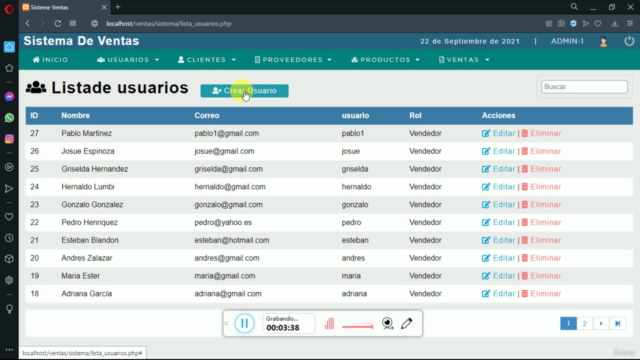Close the Sistema Ventas tab
640x360 pixels.
(x=104, y=7)
